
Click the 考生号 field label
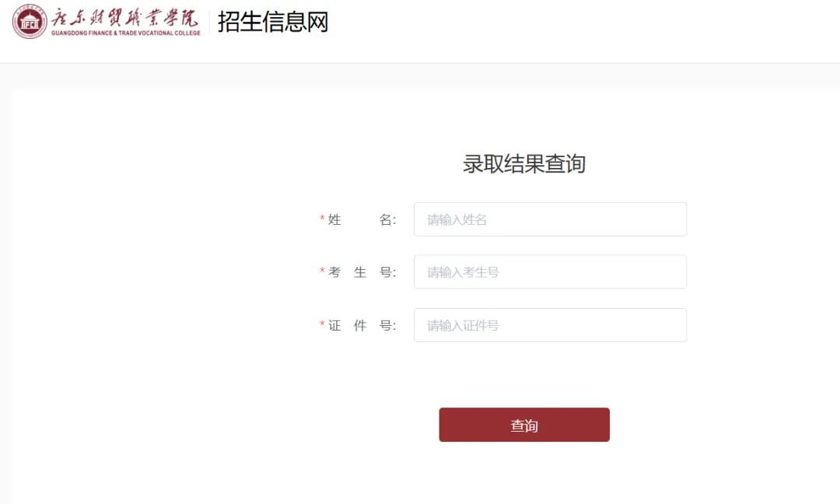(x=362, y=272)
